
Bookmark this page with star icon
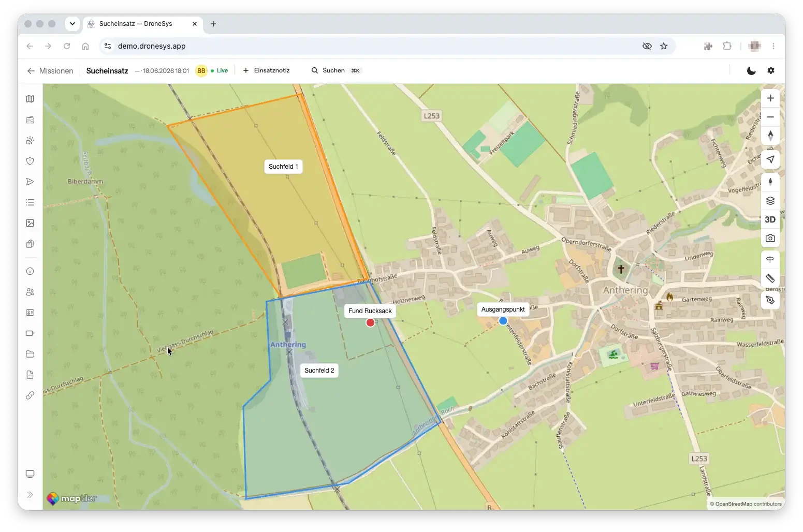click(664, 46)
